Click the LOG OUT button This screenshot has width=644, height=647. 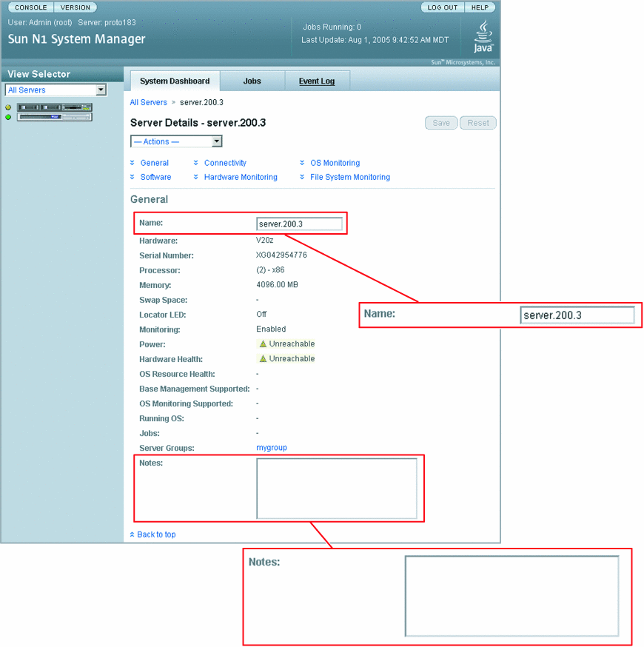point(443,7)
